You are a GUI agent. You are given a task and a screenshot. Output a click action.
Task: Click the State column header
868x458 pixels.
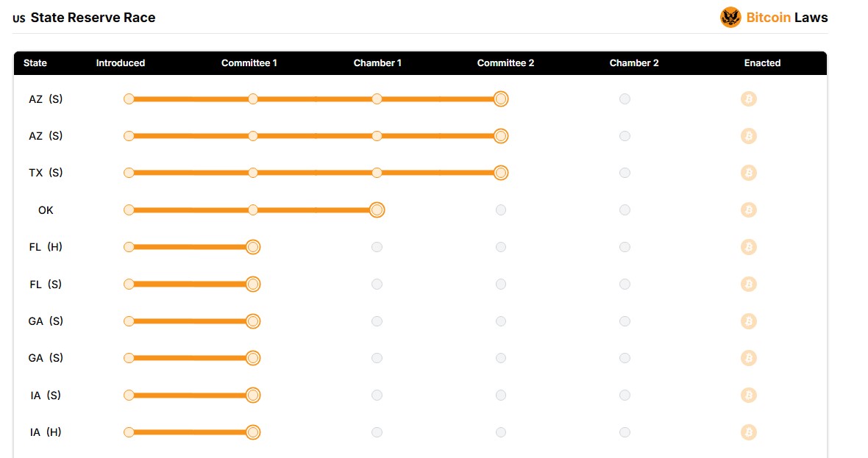pyautogui.click(x=35, y=63)
